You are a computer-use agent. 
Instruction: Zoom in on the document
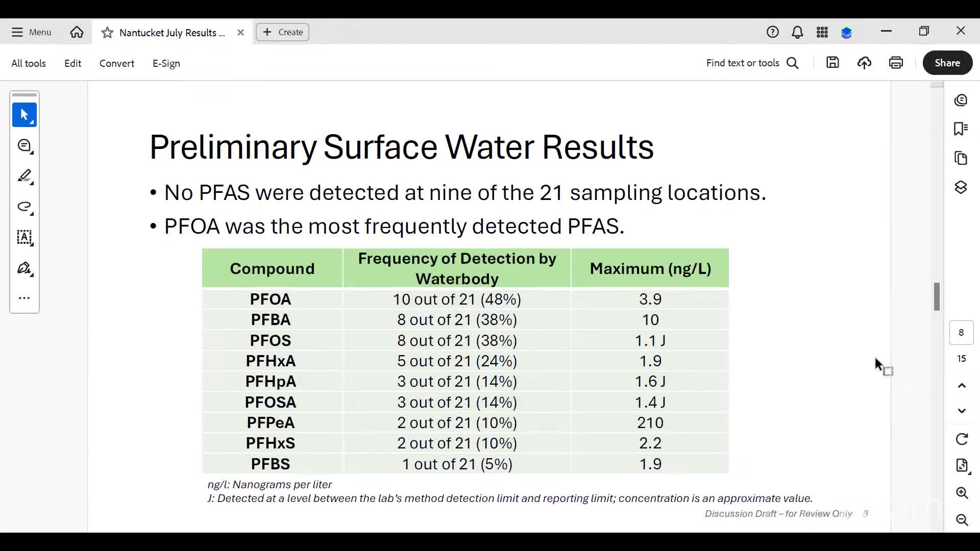(963, 493)
